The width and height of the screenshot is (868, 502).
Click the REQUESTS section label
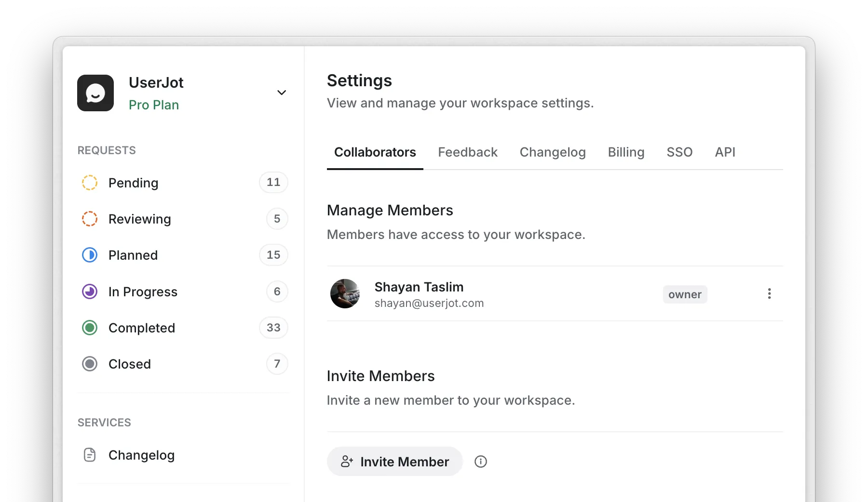point(107,150)
